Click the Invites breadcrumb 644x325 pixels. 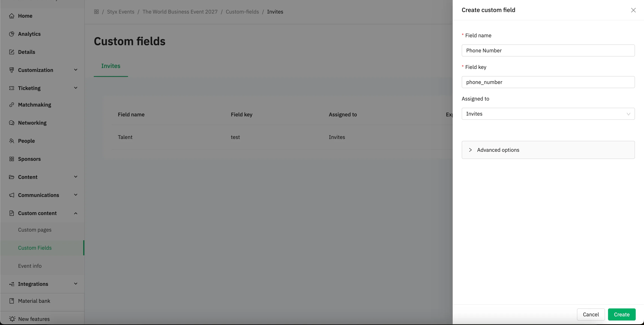(275, 12)
